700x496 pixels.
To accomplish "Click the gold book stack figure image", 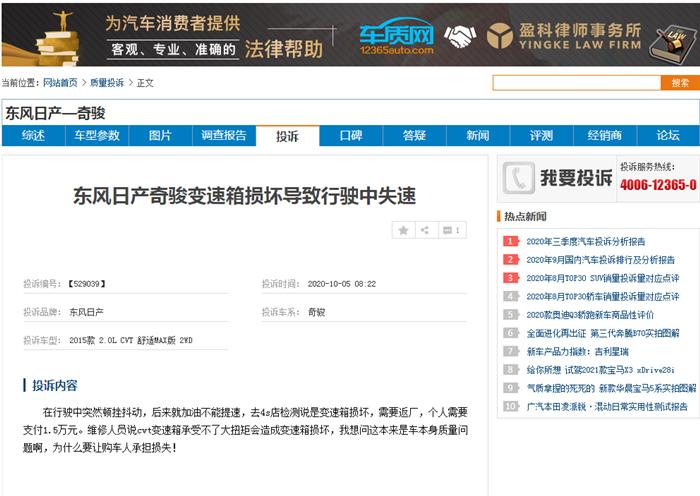I will pos(58,38).
